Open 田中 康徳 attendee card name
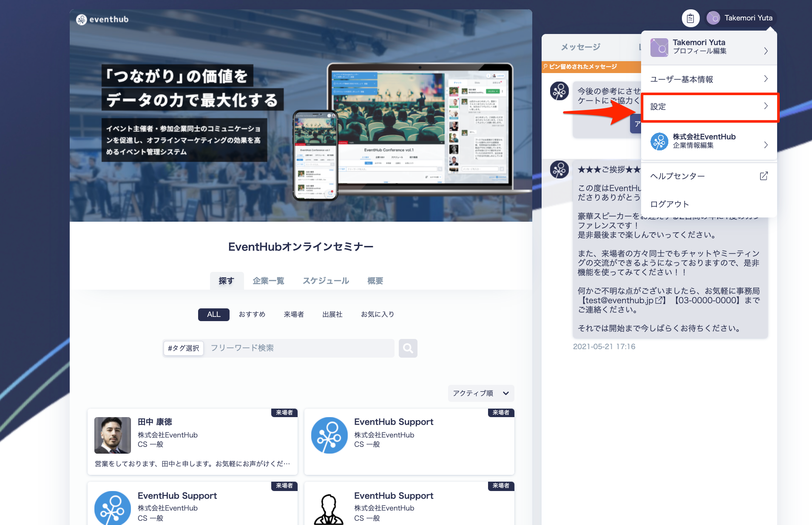The height and width of the screenshot is (525, 812). click(155, 422)
